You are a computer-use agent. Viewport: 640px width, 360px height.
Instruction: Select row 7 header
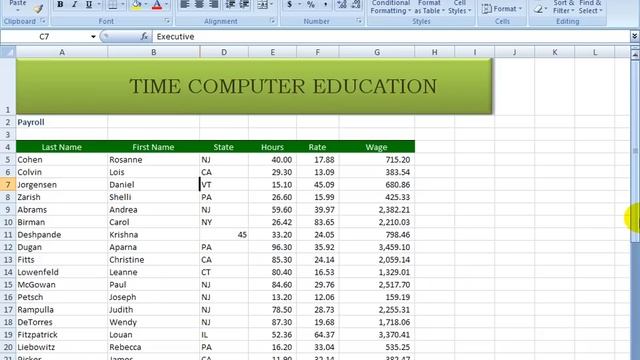[x=8, y=184]
